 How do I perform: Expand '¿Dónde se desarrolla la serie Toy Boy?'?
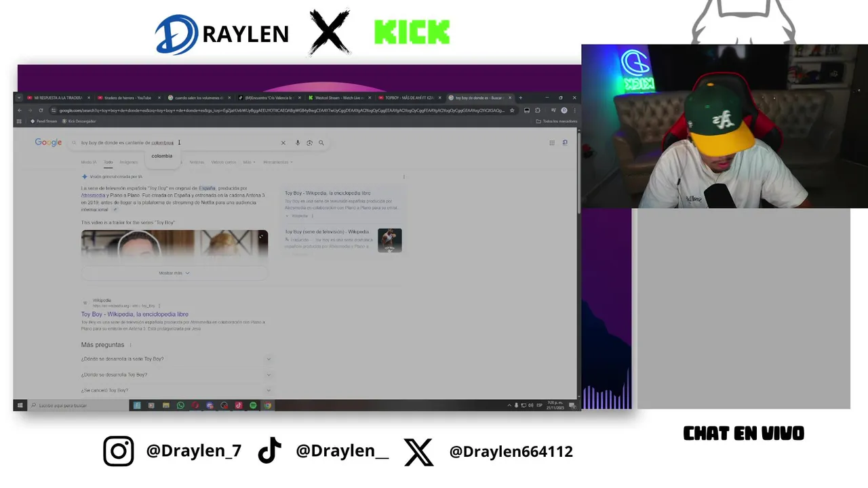[176, 359]
